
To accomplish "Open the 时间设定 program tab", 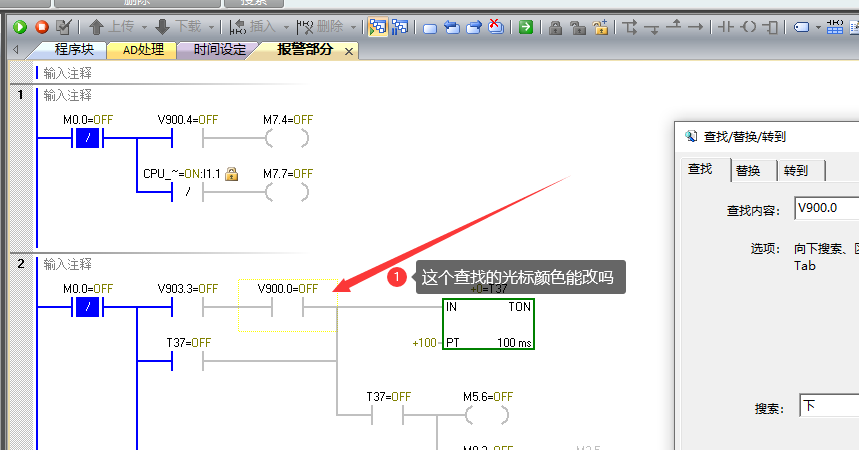I will coord(219,50).
